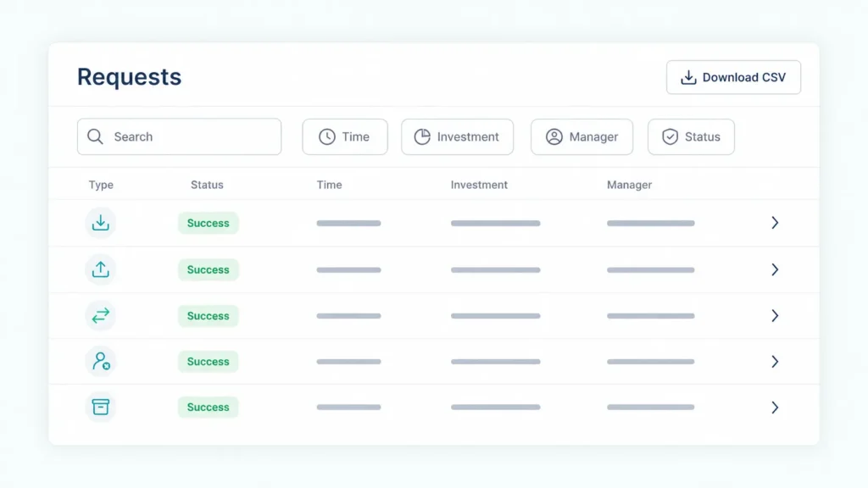The width and height of the screenshot is (868, 488).
Task: Click the Search input field
Action: pyautogui.click(x=180, y=136)
